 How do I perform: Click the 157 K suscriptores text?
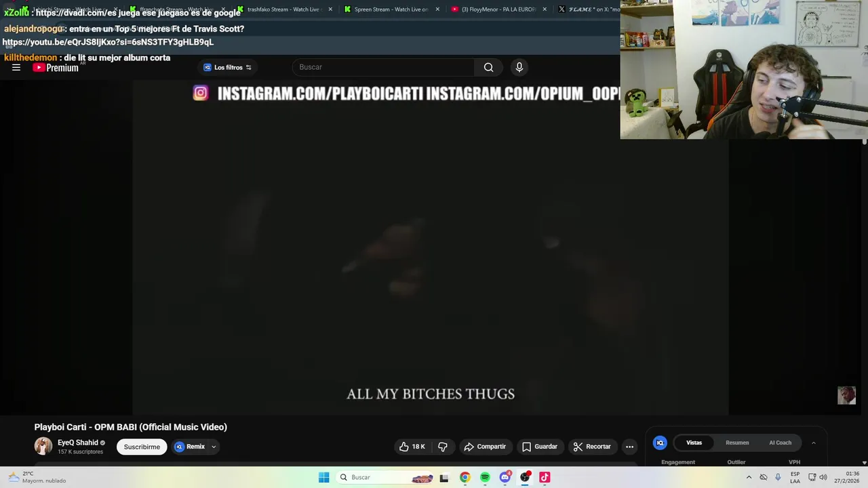coord(80,452)
